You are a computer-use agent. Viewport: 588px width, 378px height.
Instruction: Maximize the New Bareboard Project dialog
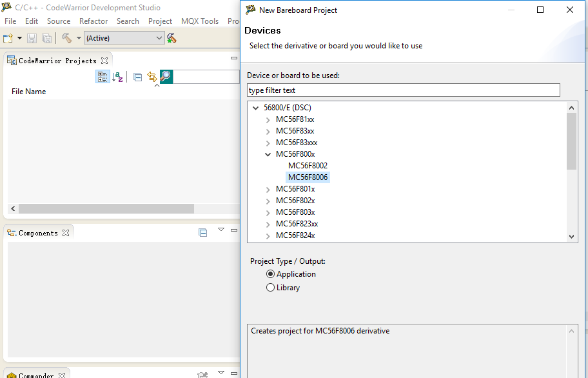point(540,10)
